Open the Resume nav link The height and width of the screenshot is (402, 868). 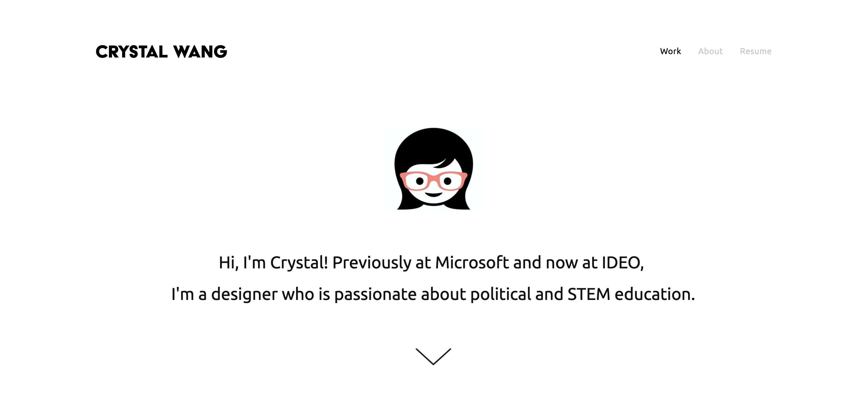point(755,51)
